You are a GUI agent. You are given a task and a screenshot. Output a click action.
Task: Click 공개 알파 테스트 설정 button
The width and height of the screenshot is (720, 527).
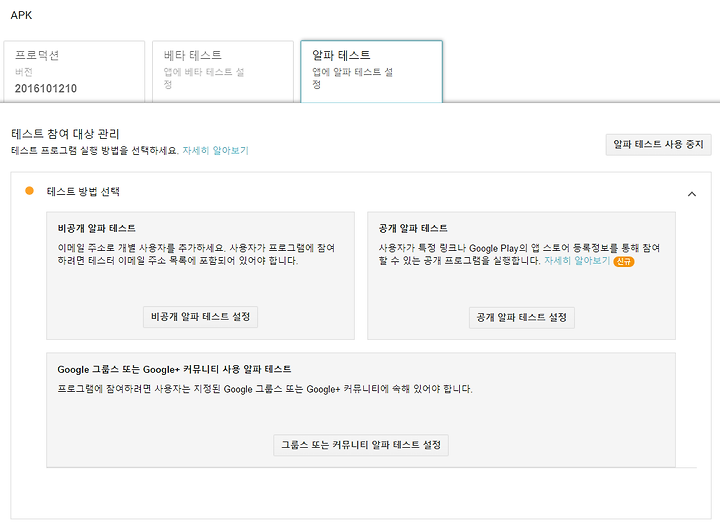(x=522, y=317)
